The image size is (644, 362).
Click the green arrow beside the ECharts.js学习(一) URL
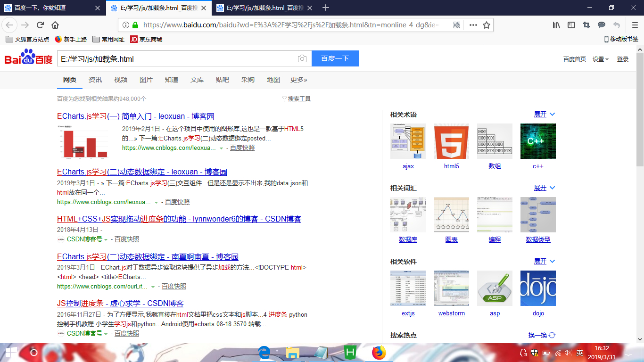[x=221, y=148]
